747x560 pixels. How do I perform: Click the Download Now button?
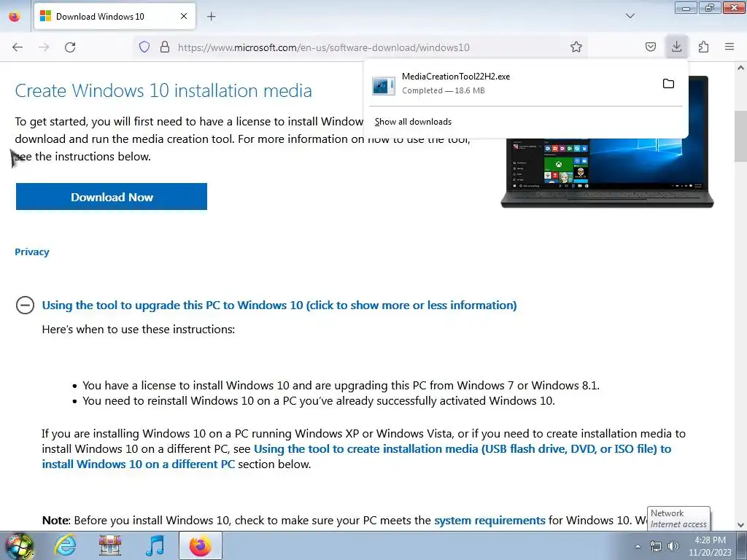(x=112, y=197)
